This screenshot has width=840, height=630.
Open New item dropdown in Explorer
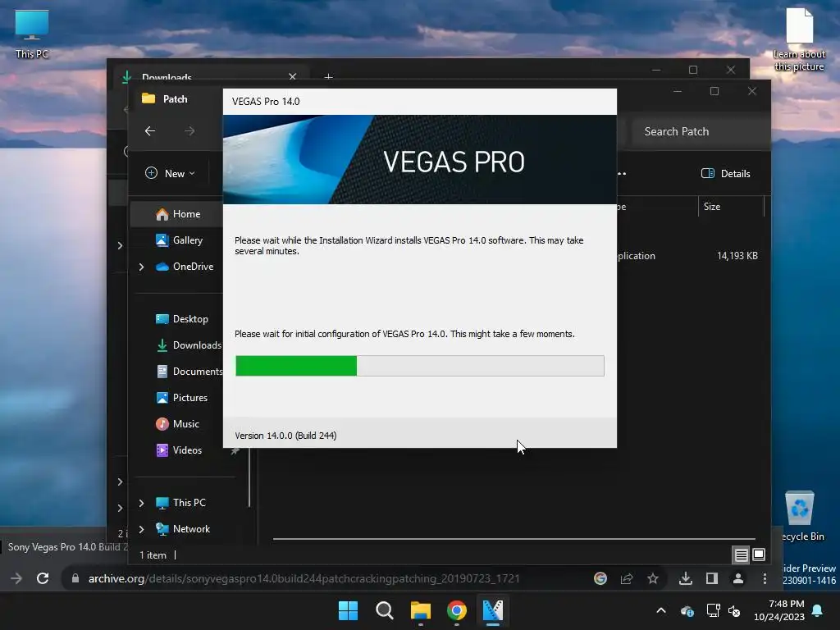coord(171,174)
